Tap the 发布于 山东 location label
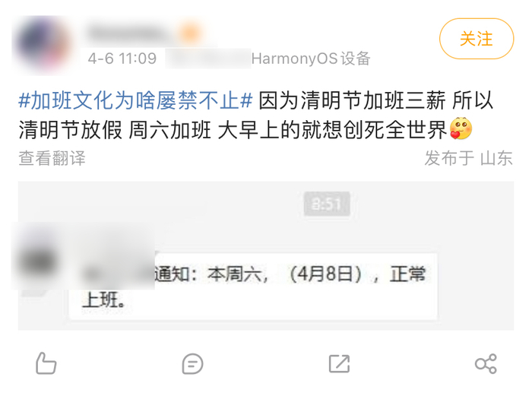 469,158
